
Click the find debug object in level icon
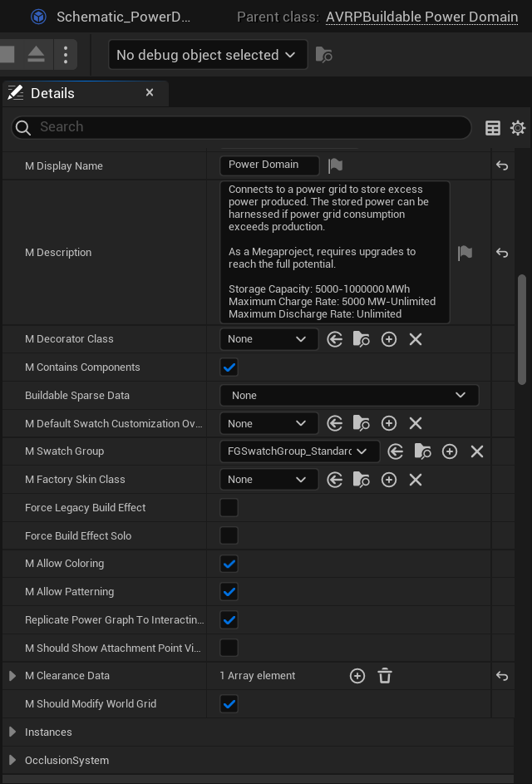(x=324, y=55)
